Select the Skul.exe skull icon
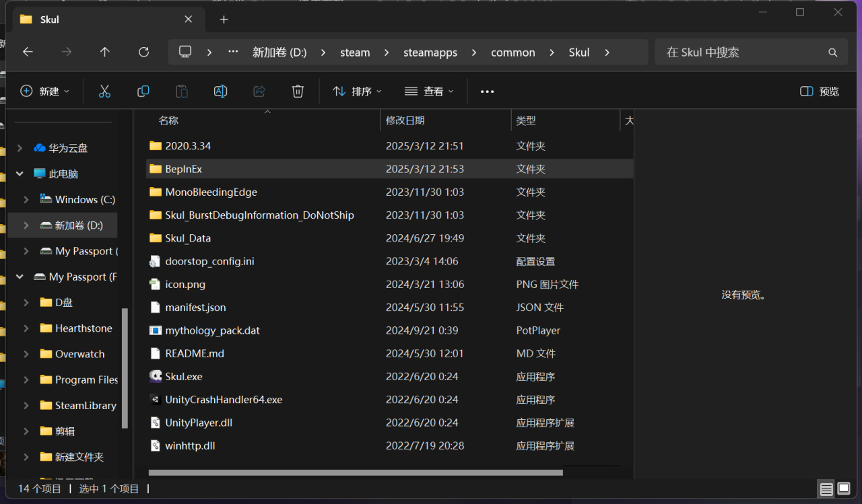This screenshot has width=862, height=504. click(x=156, y=376)
